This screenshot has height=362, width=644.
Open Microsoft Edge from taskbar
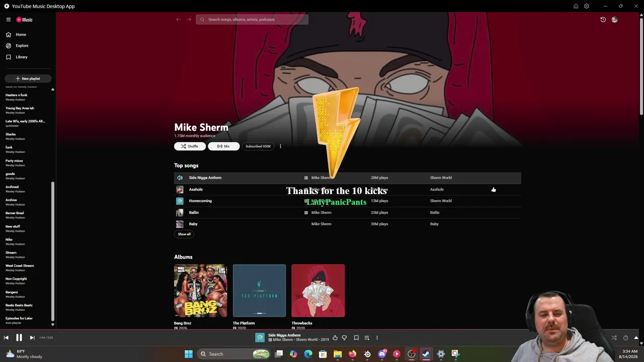(x=308, y=354)
